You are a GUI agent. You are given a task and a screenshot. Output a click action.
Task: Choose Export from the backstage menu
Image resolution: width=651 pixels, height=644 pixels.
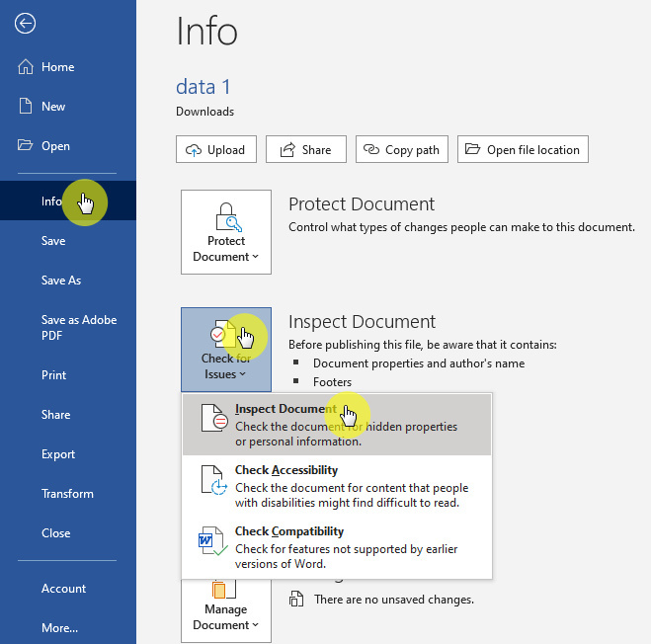[x=58, y=453]
